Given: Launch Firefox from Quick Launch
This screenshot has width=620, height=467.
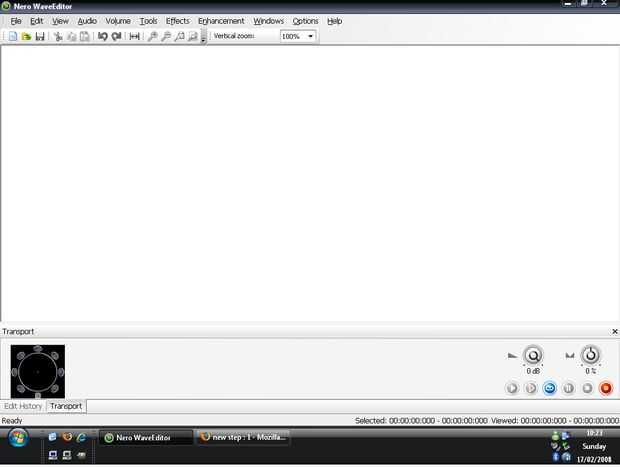Looking at the screenshot, I should pyautogui.click(x=67, y=437).
